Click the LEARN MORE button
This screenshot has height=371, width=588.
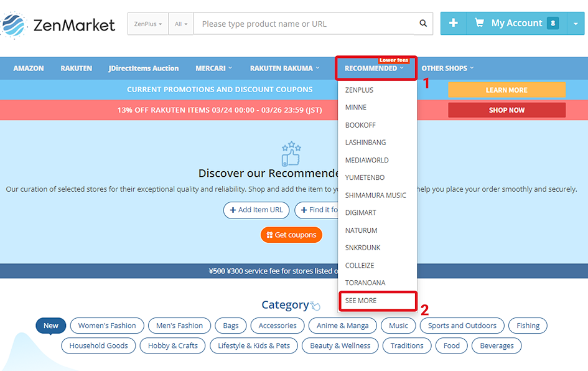click(506, 90)
